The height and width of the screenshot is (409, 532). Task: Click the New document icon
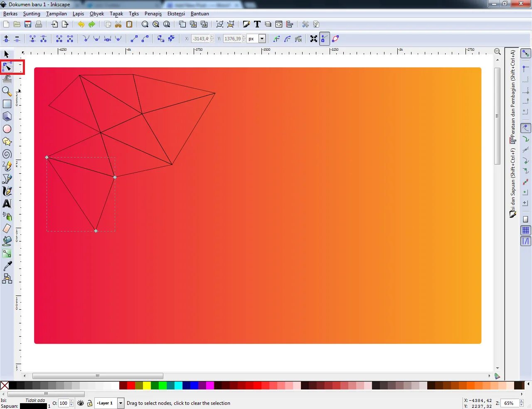click(6, 25)
